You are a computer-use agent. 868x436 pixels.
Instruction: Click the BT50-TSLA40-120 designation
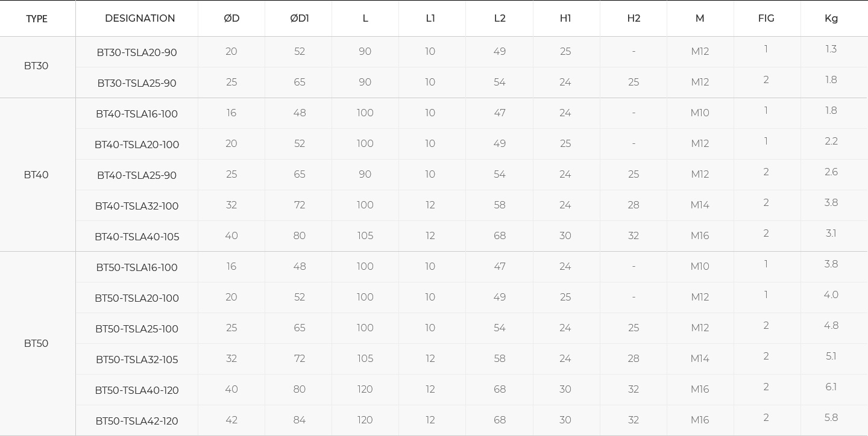137,390
